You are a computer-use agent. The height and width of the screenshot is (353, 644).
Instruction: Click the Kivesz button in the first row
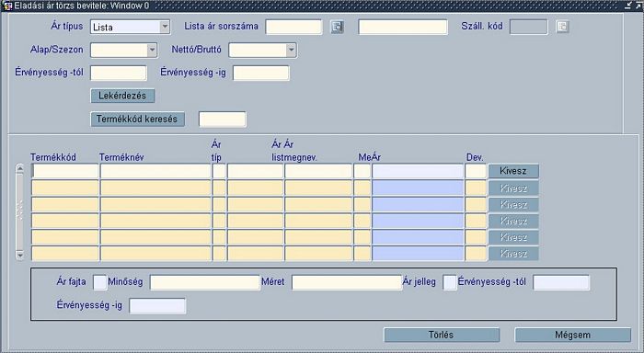[x=513, y=171]
